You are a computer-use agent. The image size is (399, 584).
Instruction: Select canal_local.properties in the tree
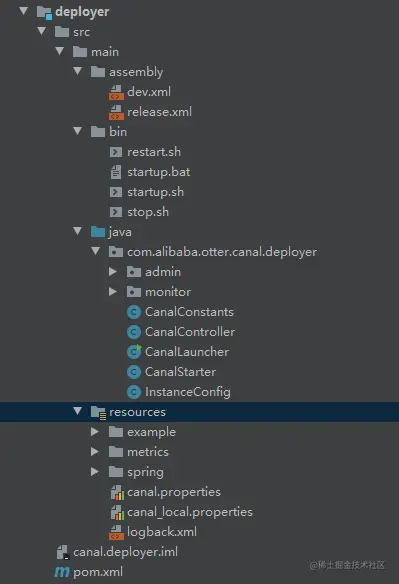190,512
